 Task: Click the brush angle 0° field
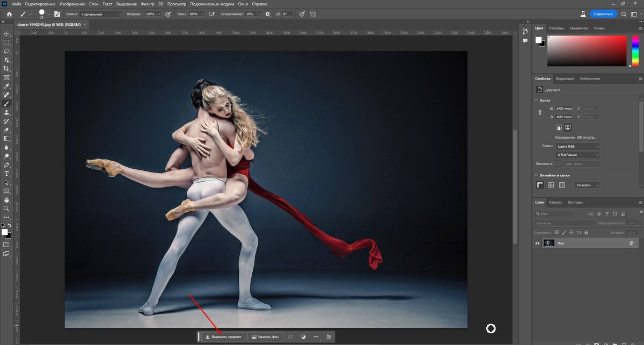tap(287, 14)
